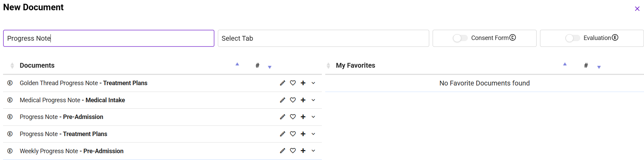Favorite the Medical Progress Note document
This screenshot has width=644, height=160.
pyautogui.click(x=293, y=100)
